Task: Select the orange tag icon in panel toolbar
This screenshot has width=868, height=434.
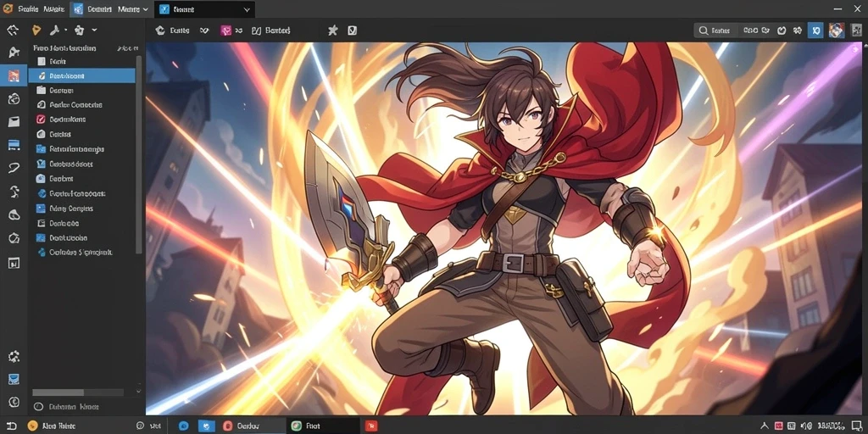Action: pos(36,30)
